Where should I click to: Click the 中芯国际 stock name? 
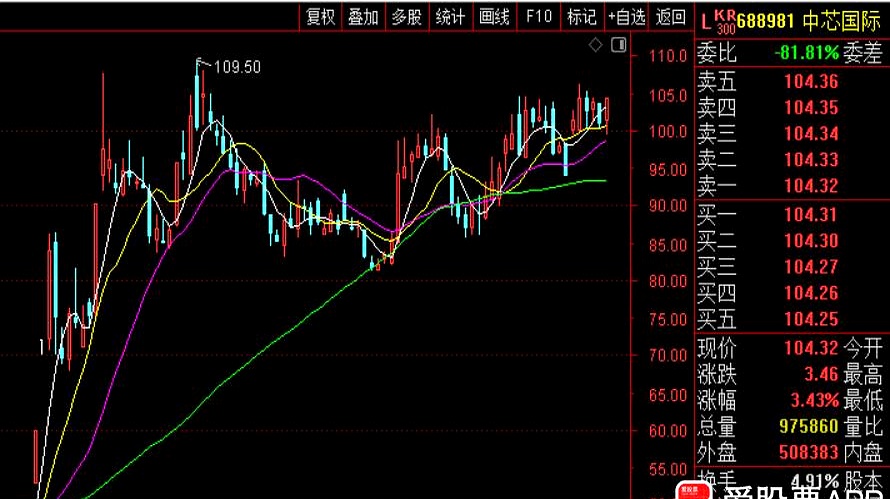point(845,18)
